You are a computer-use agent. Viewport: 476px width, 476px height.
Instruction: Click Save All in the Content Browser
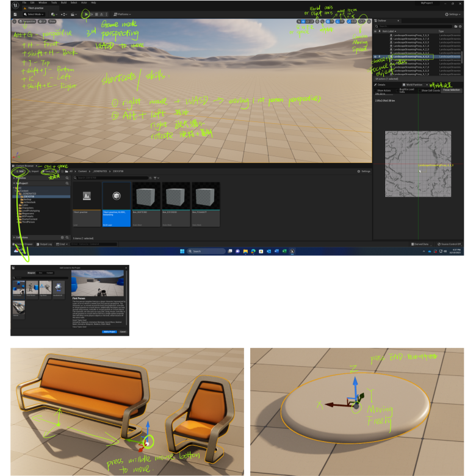pyautogui.click(x=48, y=171)
